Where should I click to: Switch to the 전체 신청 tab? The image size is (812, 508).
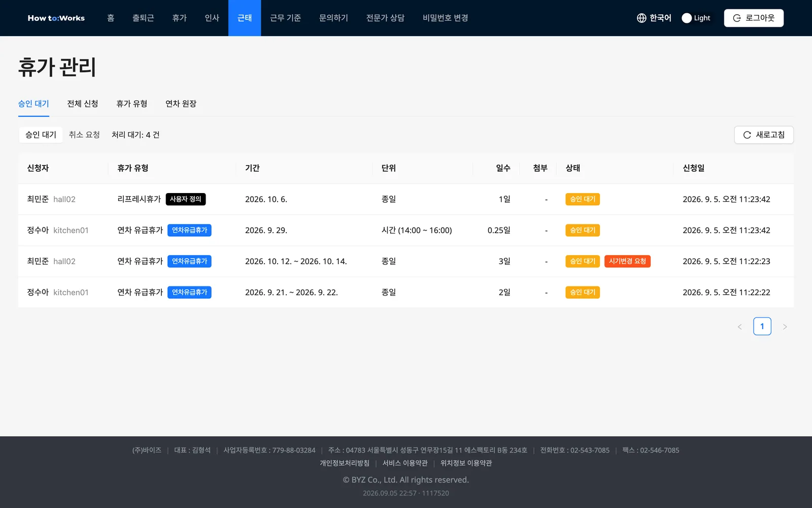click(x=83, y=104)
